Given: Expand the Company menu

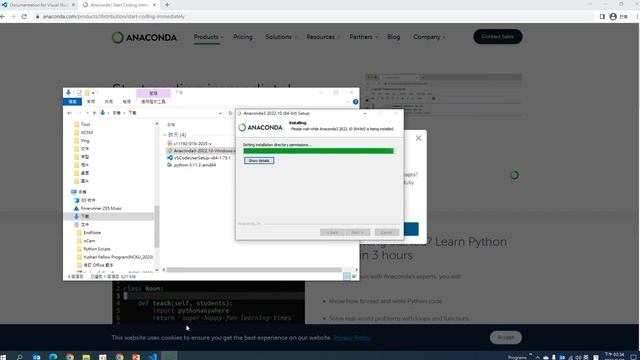Looking at the screenshot, I should (x=429, y=37).
